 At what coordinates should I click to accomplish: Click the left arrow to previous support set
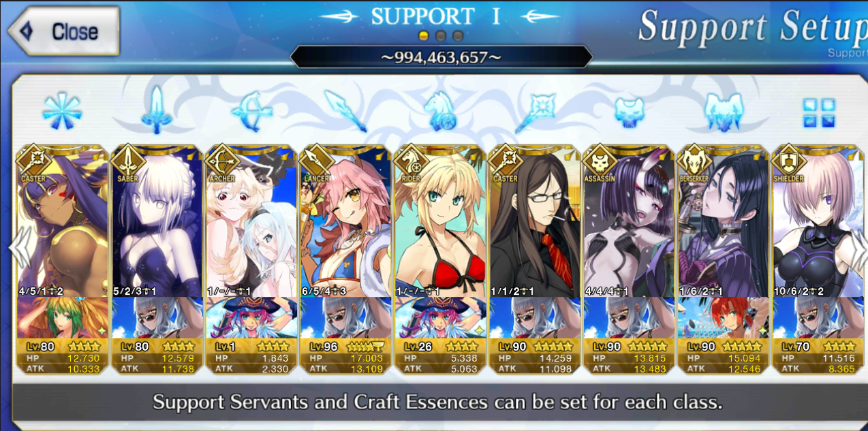point(19,247)
